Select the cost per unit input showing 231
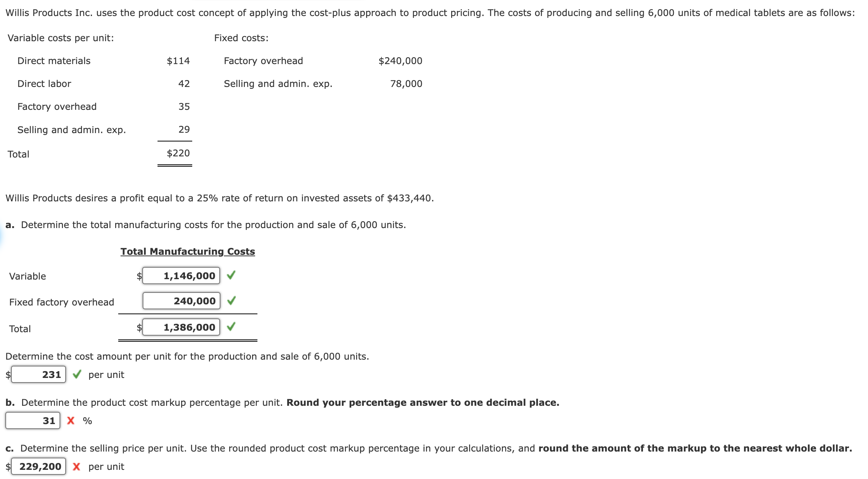Viewport: 868px width, 479px height. (x=38, y=375)
